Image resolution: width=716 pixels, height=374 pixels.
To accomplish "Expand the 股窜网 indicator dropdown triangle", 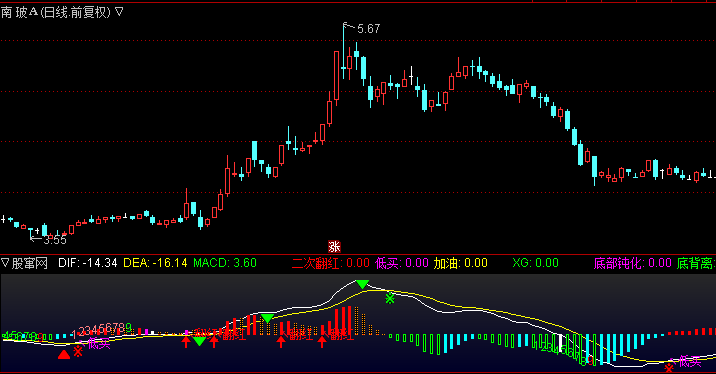I will [x=5, y=263].
